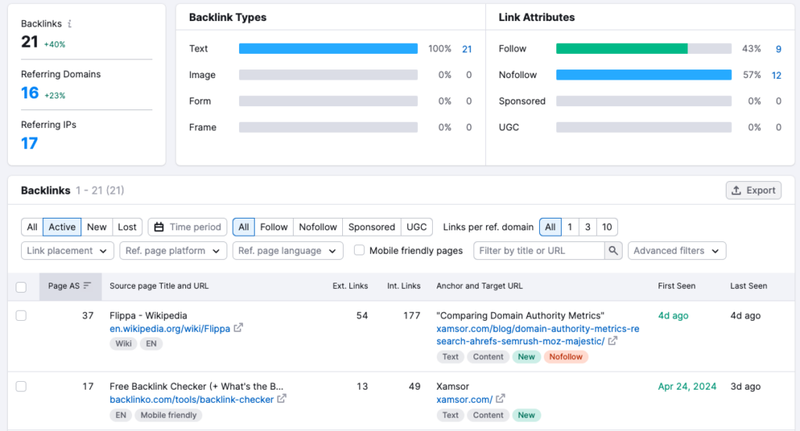The image size is (800, 431).
Task: Open external link icon for Wikipedia Flippa URL
Action: point(238,328)
